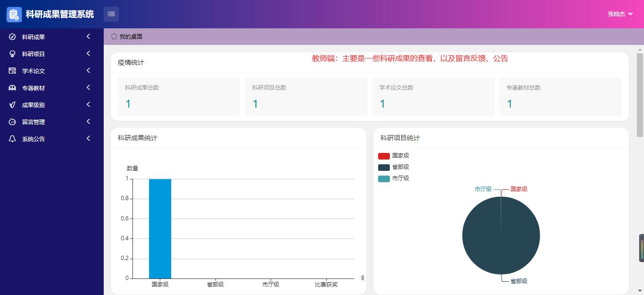Image resolution: width=644 pixels, height=295 pixels.
Task: Expand the 科研项目 menu chevron
Action: point(88,53)
